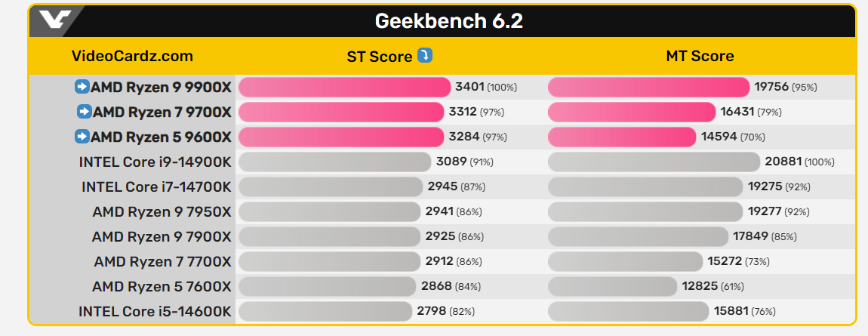The image size is (868, 336).
Task: Click the gray ST bar for Ryzen 5 7600X
Action: tap(327, 286)
